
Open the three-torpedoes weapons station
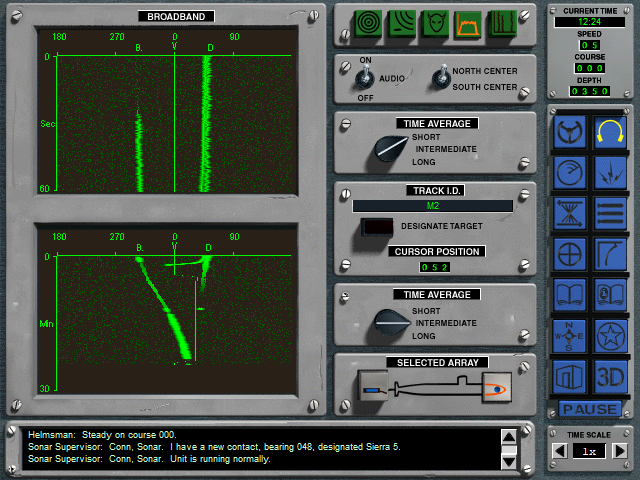tap(611, 213)
